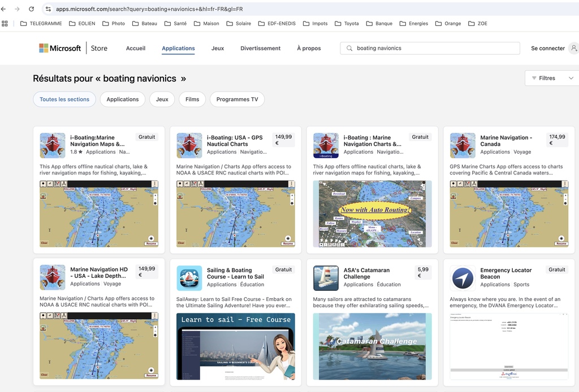Open the Energies bookmark folder

[x=413, y=24]
